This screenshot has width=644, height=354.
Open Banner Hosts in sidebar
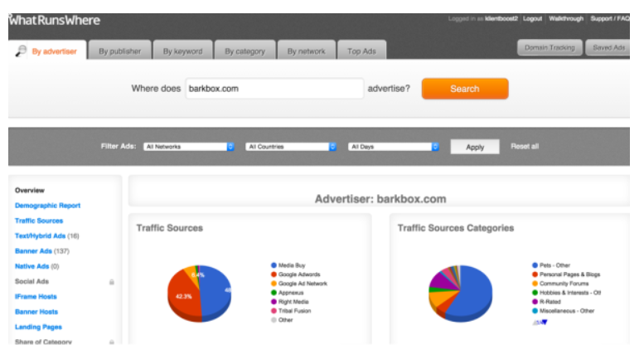click(36, 312)
